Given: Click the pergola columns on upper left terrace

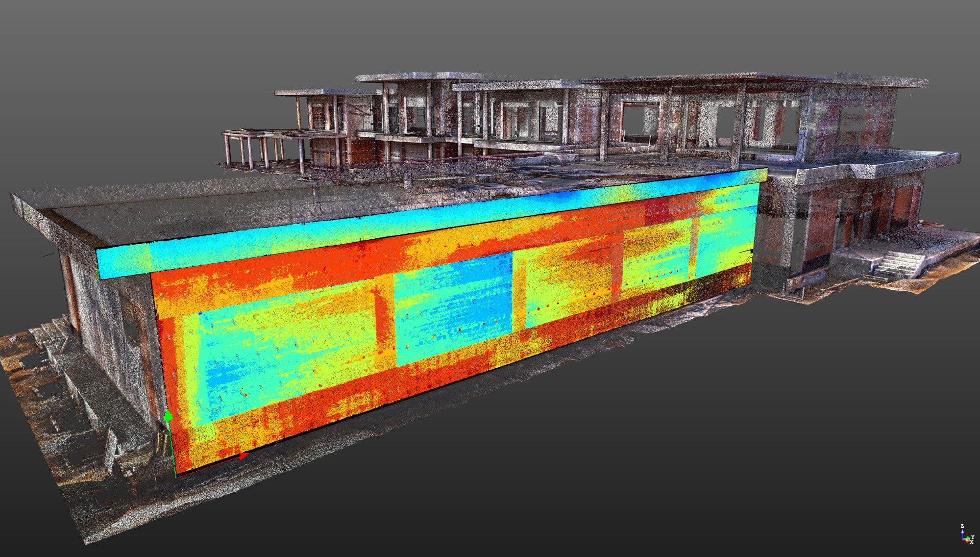Looking at the screenshot, I should (x=250, y=150).
